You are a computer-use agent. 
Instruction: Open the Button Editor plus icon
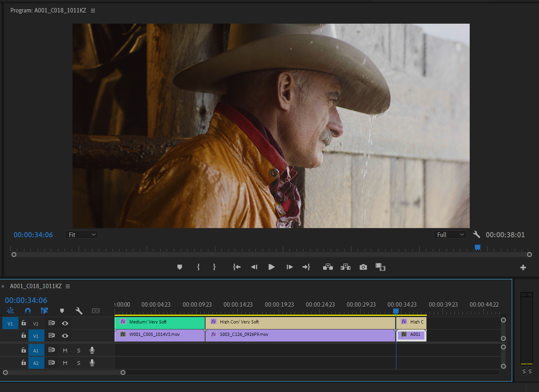click(523, 267)
